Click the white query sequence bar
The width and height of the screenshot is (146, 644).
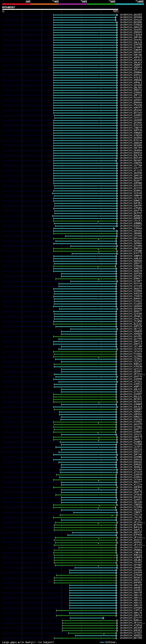point(60,9)
